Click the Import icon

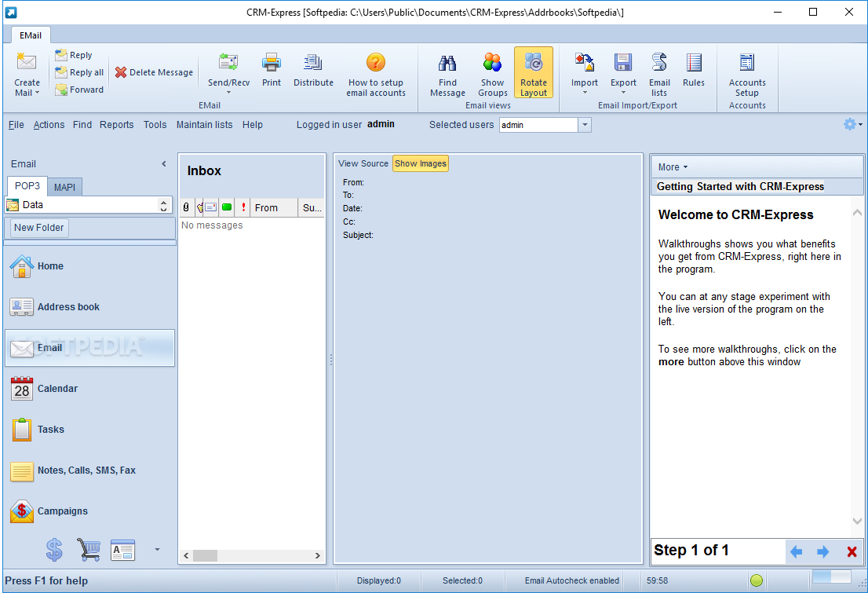pos(585,62)
